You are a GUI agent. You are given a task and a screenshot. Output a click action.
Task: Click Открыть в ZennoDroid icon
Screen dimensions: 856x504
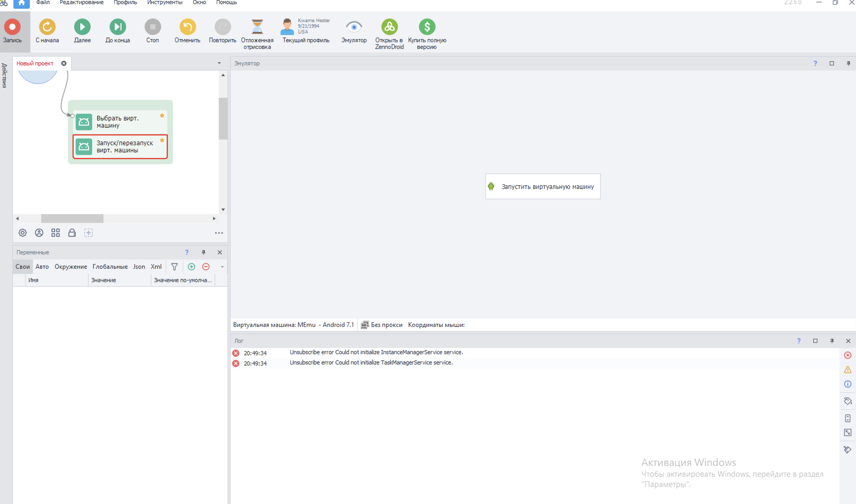(x=389, y=27)
